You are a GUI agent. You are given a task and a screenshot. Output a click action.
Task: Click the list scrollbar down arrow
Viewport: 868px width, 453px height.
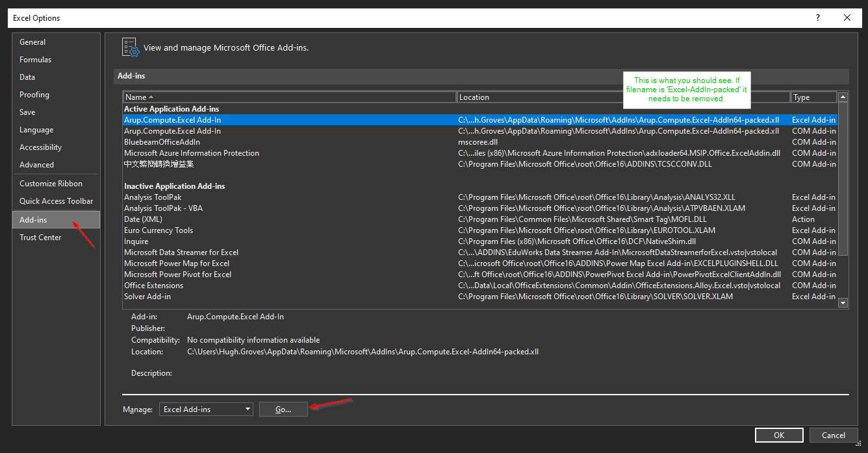click(x=843, y=302)
